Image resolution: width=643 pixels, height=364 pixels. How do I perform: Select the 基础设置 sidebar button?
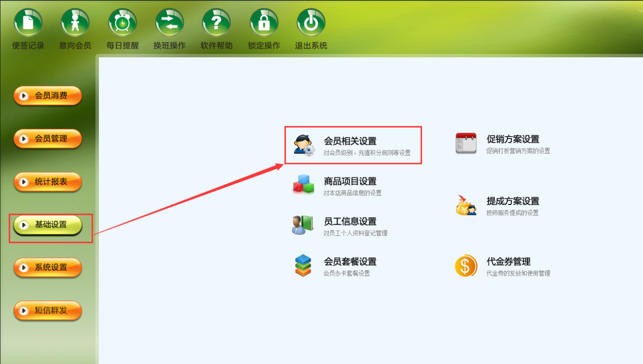tap(47, 225)
